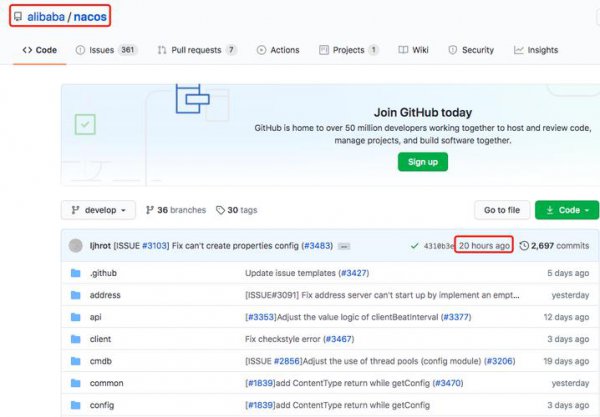Open the api folder
The image size is (600, 417).
pos(96,317)
